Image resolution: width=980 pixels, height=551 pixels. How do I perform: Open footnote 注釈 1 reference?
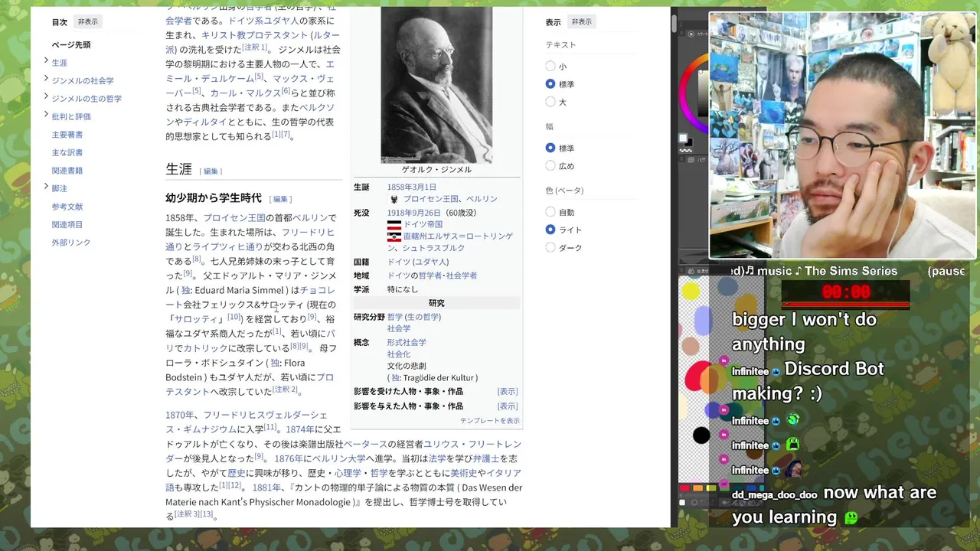pos(255,47)
